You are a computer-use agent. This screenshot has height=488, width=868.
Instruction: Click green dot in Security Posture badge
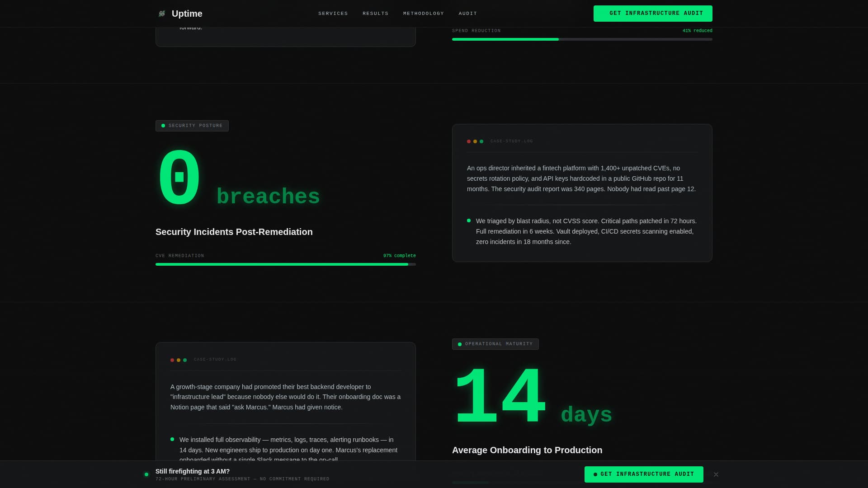point(163,126)
